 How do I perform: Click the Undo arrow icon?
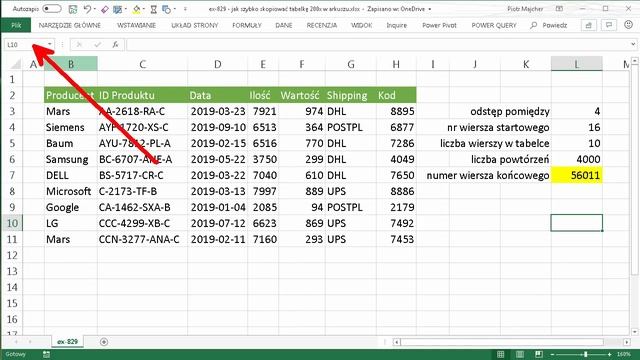[x=87, y=9]
